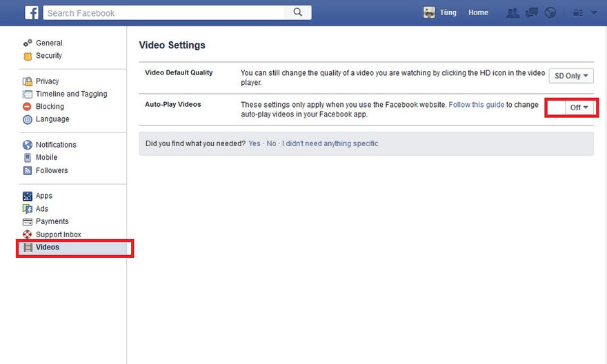
Task: Click Tùng's profile picture thumbnail
Action: click(x=429, y=12)
